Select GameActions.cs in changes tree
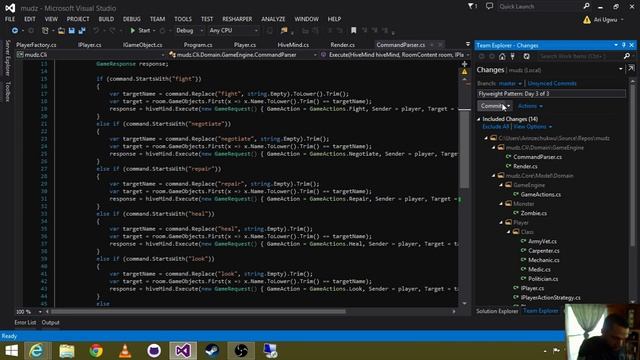This screenshot has height=360, width=640. [x=540, y=195]
